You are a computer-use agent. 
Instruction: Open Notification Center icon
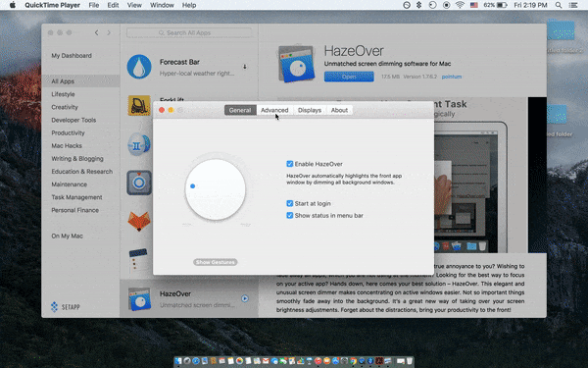[573, 5]
